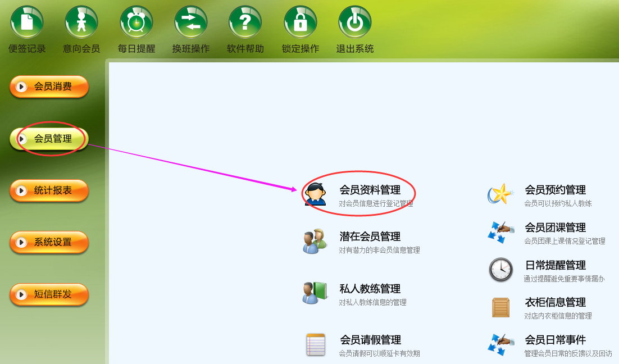Open the 便签记录 note icon

(27, 22)
